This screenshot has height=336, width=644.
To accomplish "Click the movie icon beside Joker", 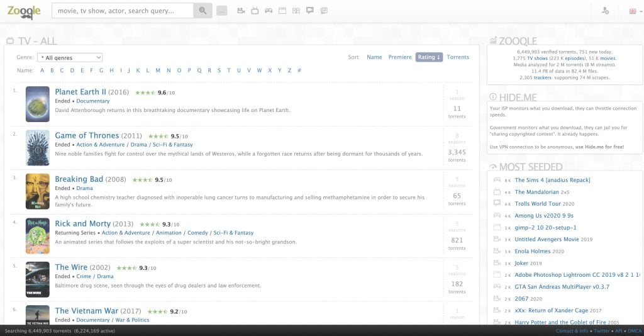I will 497,263.
